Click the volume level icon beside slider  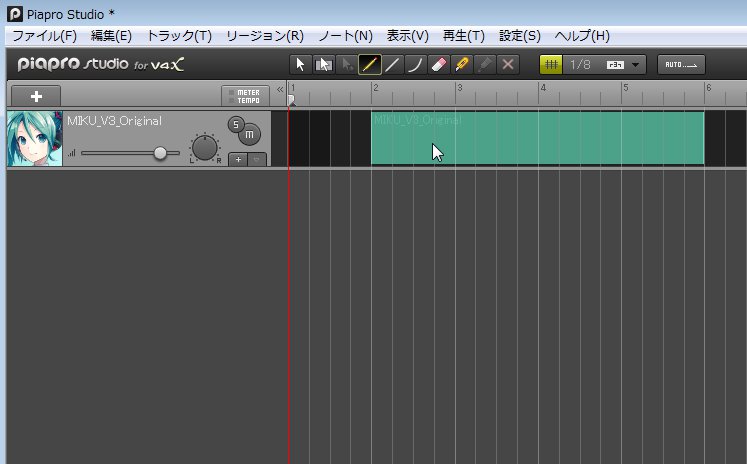pyautogui.click(x=72, y=153)
